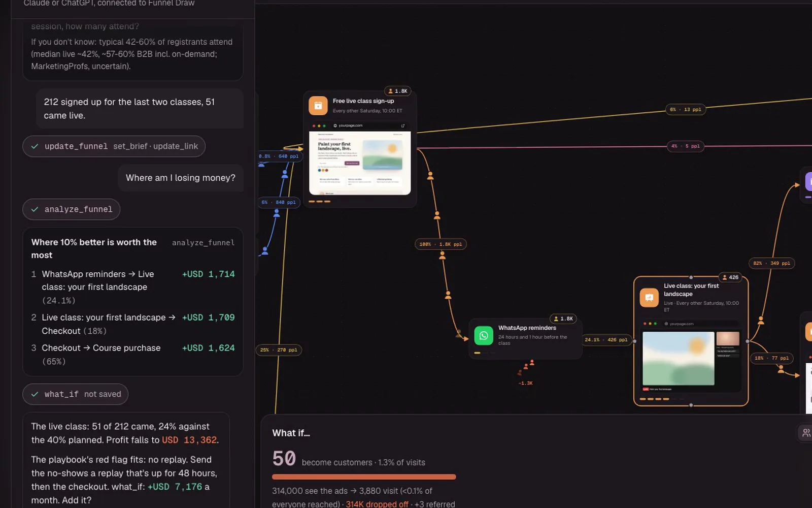Click the update_funnel tool call chip
Screen dimensions: 812x508
(114, 146)
